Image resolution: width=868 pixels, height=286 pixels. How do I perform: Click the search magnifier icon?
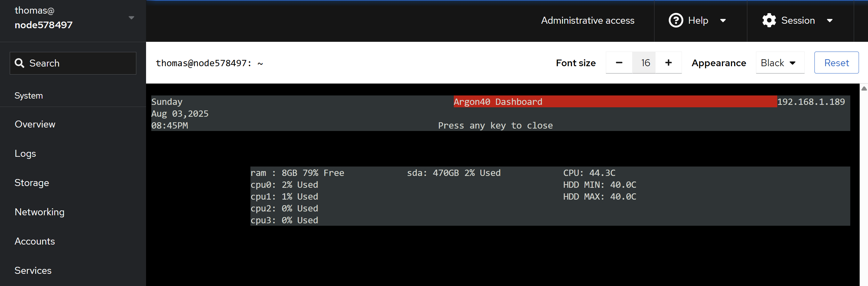(x=19, y=63)
